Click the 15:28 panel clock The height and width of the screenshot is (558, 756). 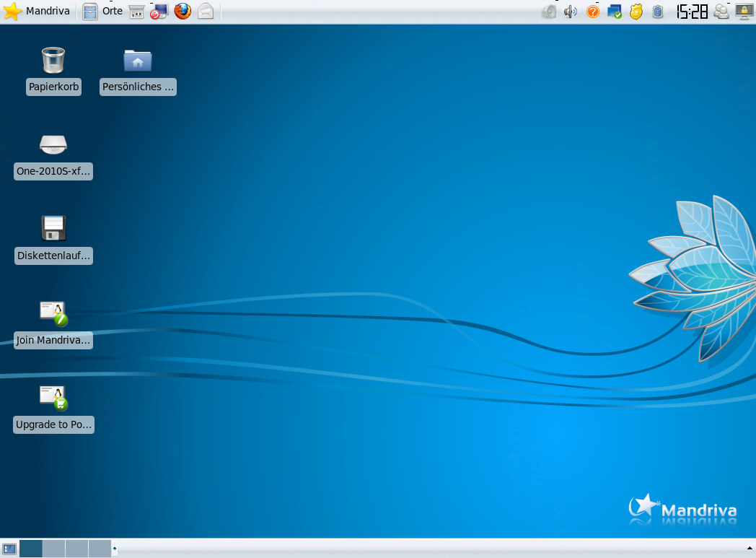coord(691,12)
